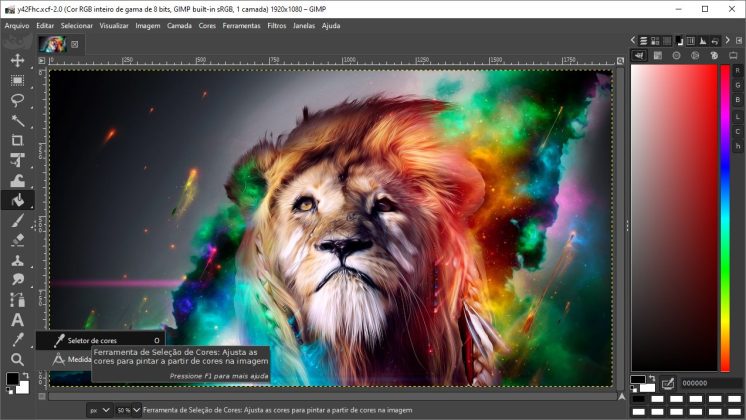This screenshot has width=746, height=420.
Task: Close the lion image tab
Action: [75, 44]
